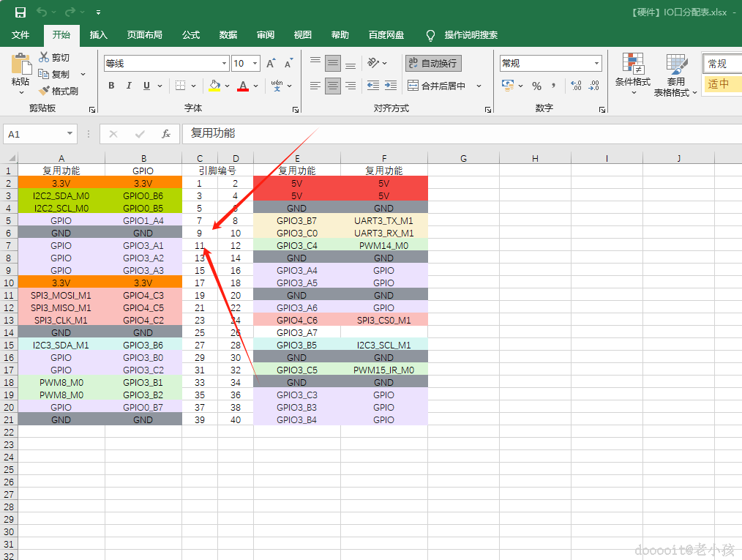Open the number format dropdown 常规

pos(596,64)
